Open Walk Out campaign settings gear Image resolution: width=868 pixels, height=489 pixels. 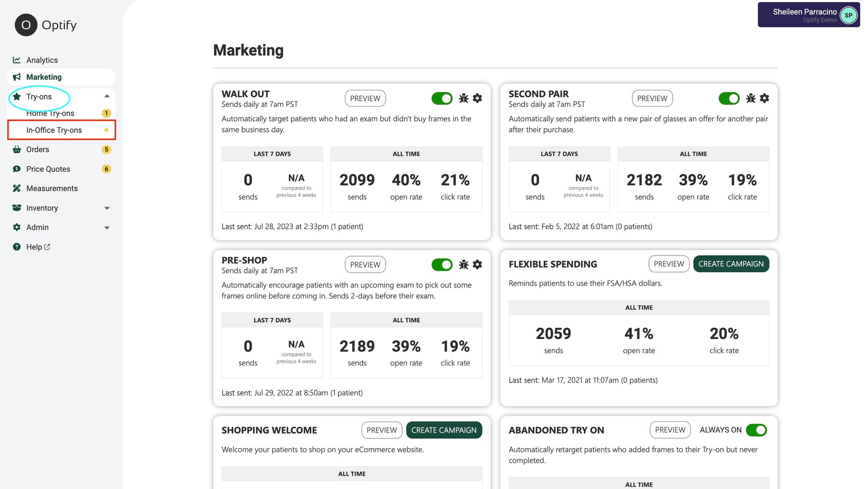click(x=477, y=99)
